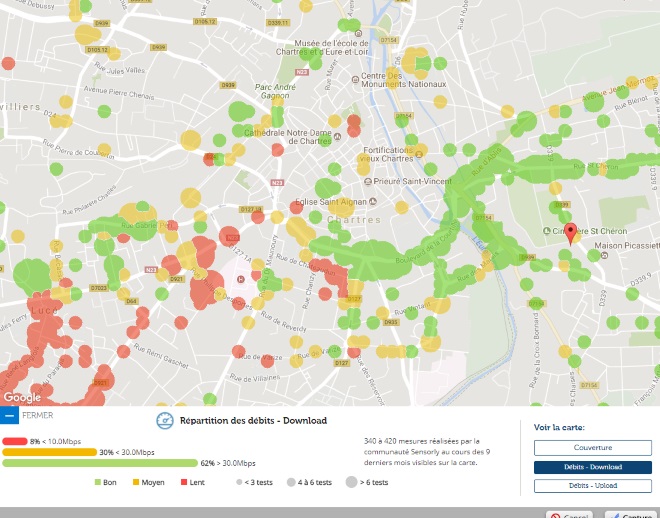Click the 'Rue de Reverdy' street label
This screenshot has width=660, height=518.
click(x=283, y=322)
